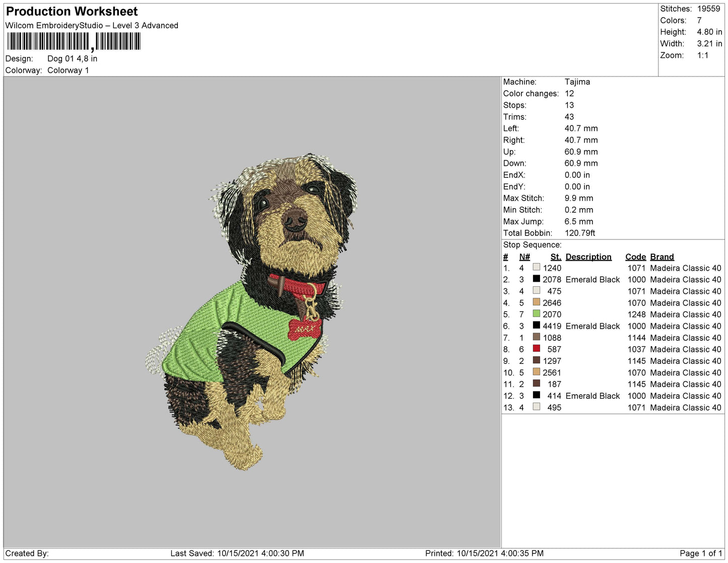
Task: Click the Max Jump value '6.5 mm'
Action: pos(579,221)
